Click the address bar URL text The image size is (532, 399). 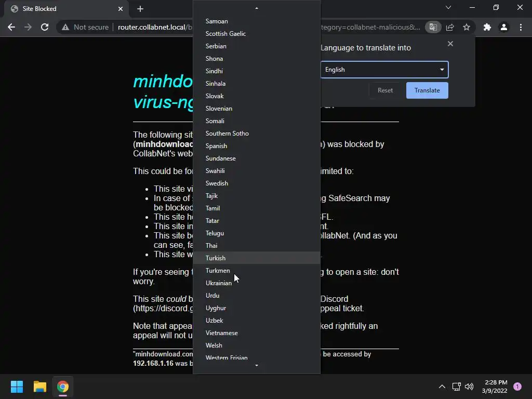[x=155, y=27]
